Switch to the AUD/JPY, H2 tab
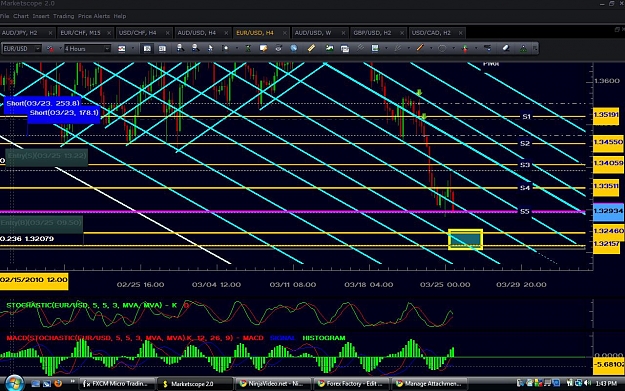This screenshot has width=625, height=391. (x=27, y=33)
